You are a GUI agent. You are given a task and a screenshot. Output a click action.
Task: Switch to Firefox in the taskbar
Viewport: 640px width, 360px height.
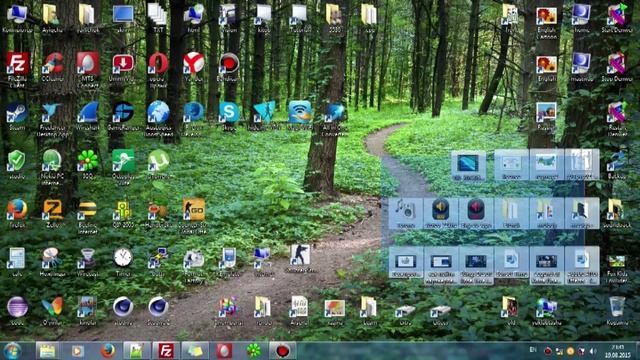tap(108, 351)
